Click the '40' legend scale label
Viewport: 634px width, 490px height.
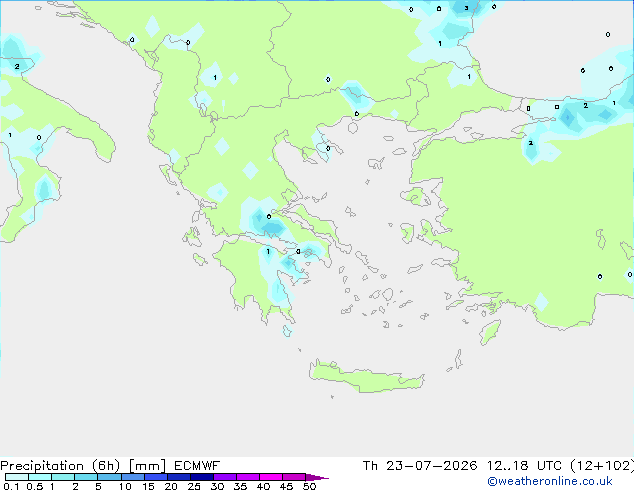263,486
